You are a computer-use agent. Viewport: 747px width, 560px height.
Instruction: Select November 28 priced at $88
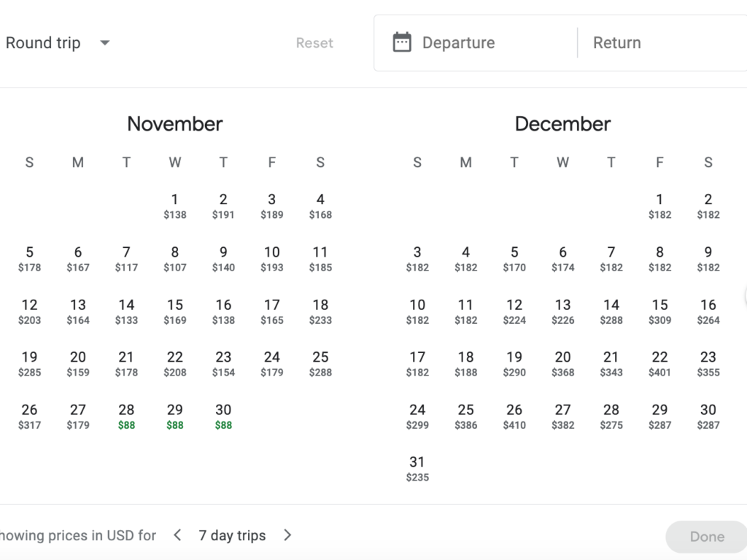pyautogui.click(x=126, y=416)
